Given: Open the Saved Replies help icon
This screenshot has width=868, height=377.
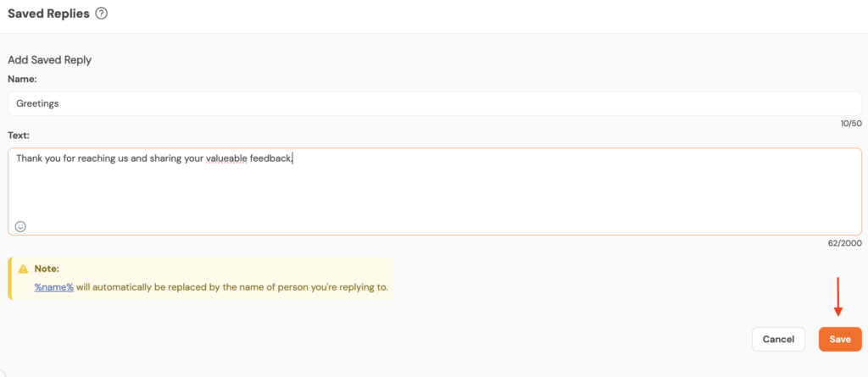Looking at the screenshot, I should click(102, 14).
